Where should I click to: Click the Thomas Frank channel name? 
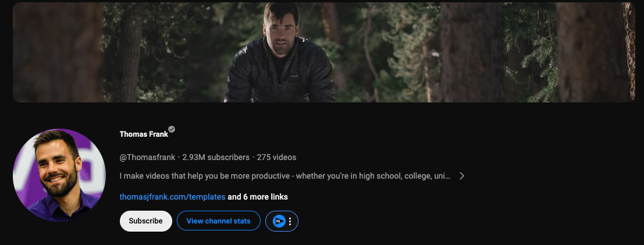(x=144, y=134)
